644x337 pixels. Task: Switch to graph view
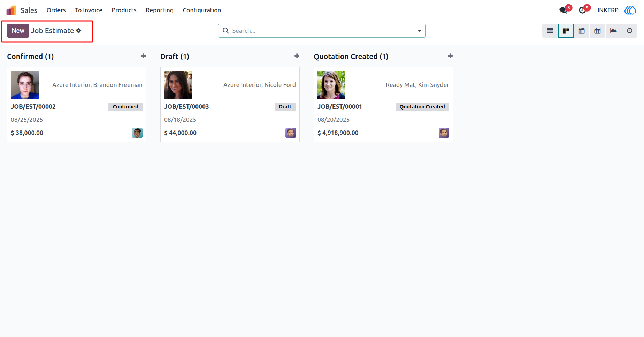(x=614, y=31)
